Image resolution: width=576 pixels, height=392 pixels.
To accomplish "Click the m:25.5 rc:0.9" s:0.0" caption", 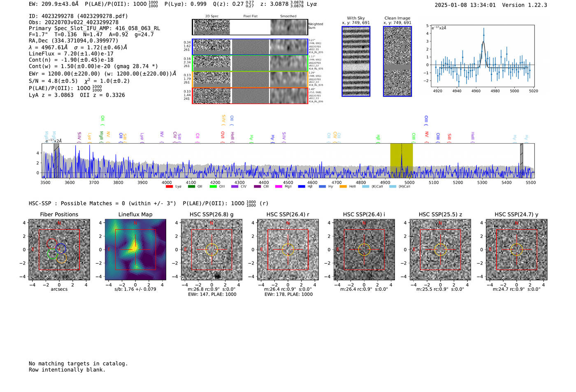I will coord(440,289).
